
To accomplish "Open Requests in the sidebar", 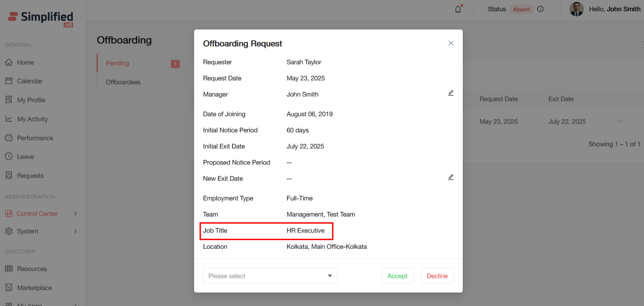I will 30,176.
